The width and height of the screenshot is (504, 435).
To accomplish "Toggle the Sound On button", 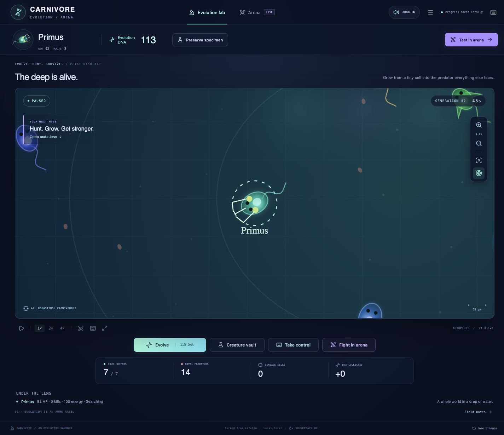I will click(404, 12).
